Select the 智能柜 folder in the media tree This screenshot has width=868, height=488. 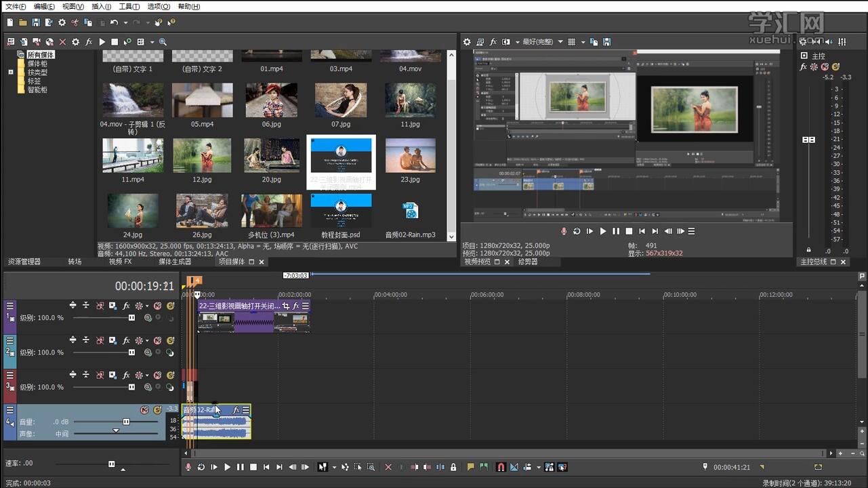37,89
